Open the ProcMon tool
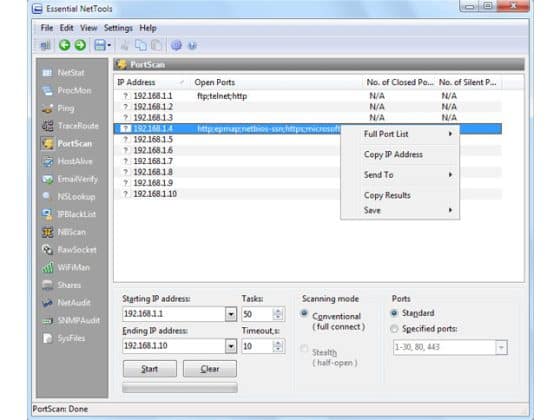Image resolution: width=560 pixels, height=420 pixels. click(67, 91)
